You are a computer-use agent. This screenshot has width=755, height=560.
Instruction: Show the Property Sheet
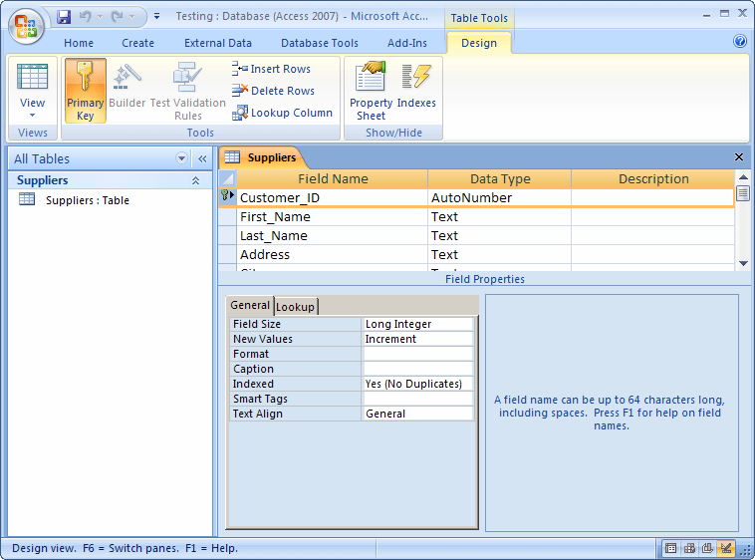pos(371,91)
